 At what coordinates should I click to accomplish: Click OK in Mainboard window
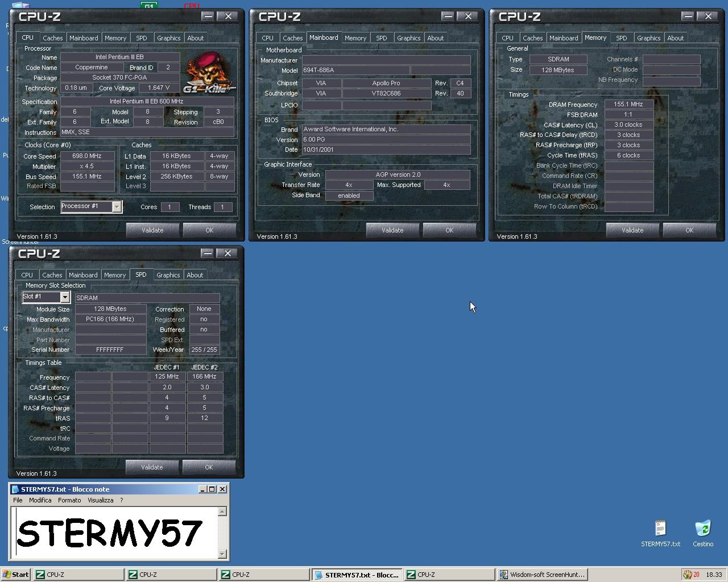point(449,230)
